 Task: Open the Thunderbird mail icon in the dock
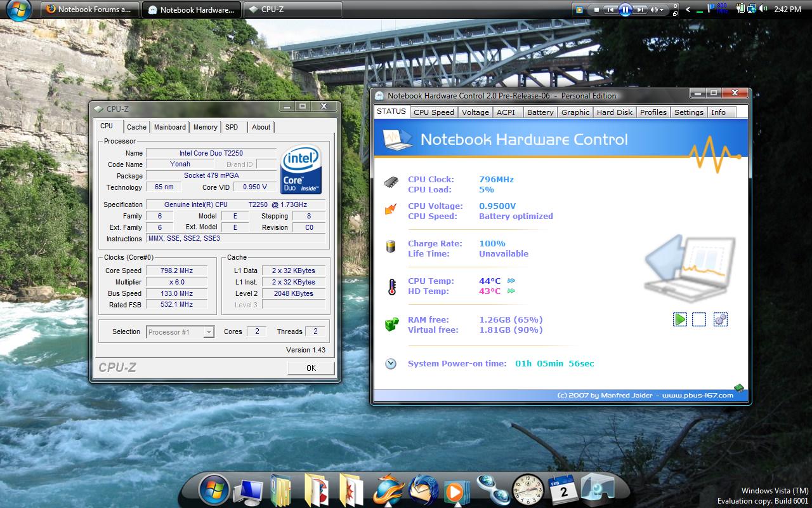[423, 490]
